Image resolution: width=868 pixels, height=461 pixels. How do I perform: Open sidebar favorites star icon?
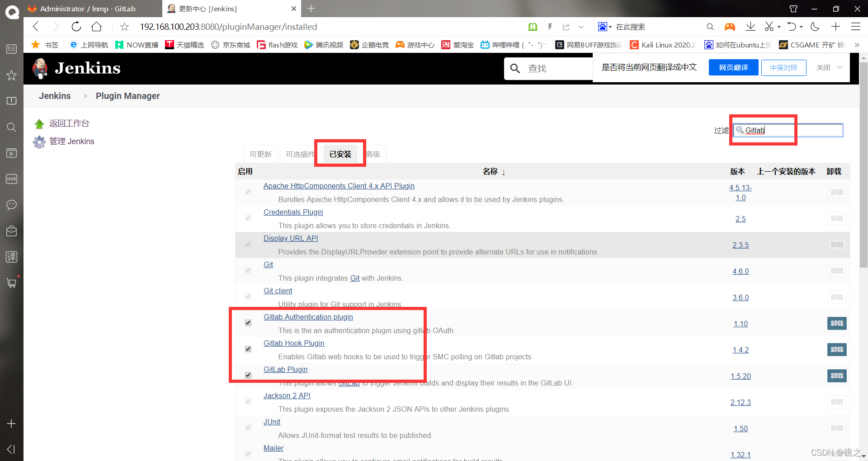[12, 75]
